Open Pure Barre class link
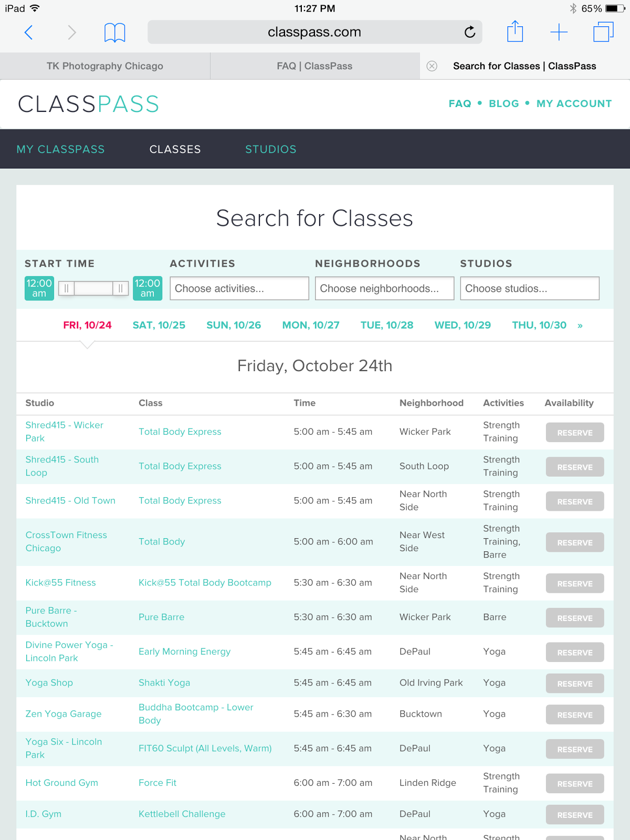Viewport: 630px width, 840px height. tap(161, 617)
